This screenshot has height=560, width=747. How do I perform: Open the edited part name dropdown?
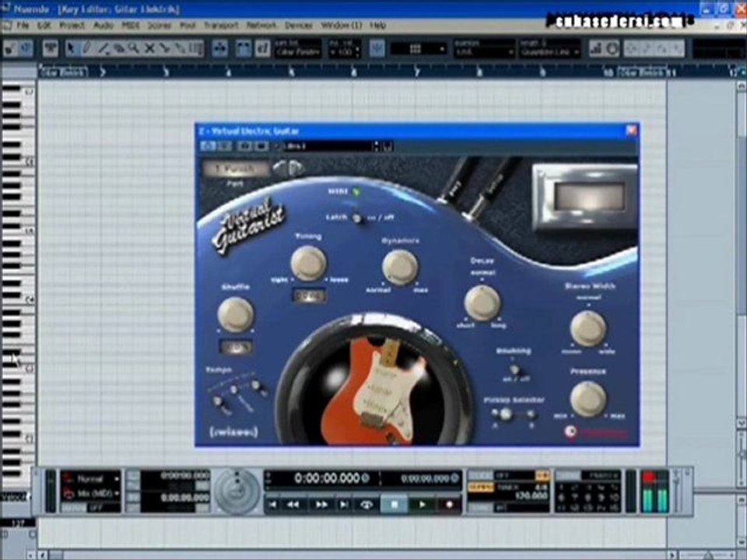point(298,51)
